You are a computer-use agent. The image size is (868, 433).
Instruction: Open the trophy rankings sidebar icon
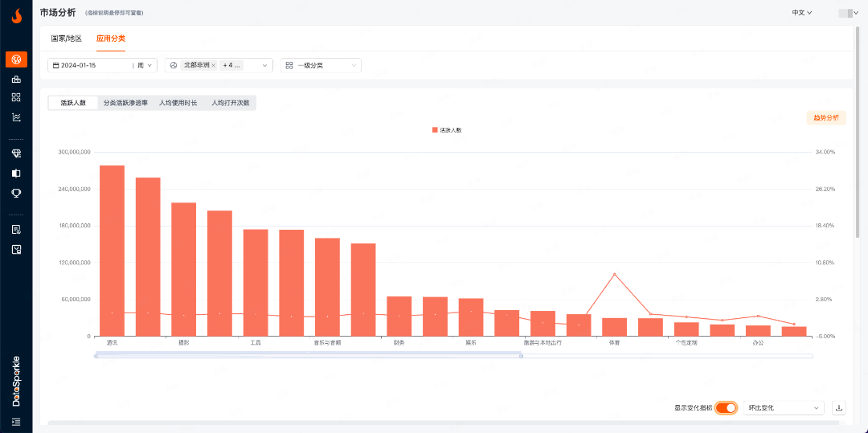click(x=16, y=193)
